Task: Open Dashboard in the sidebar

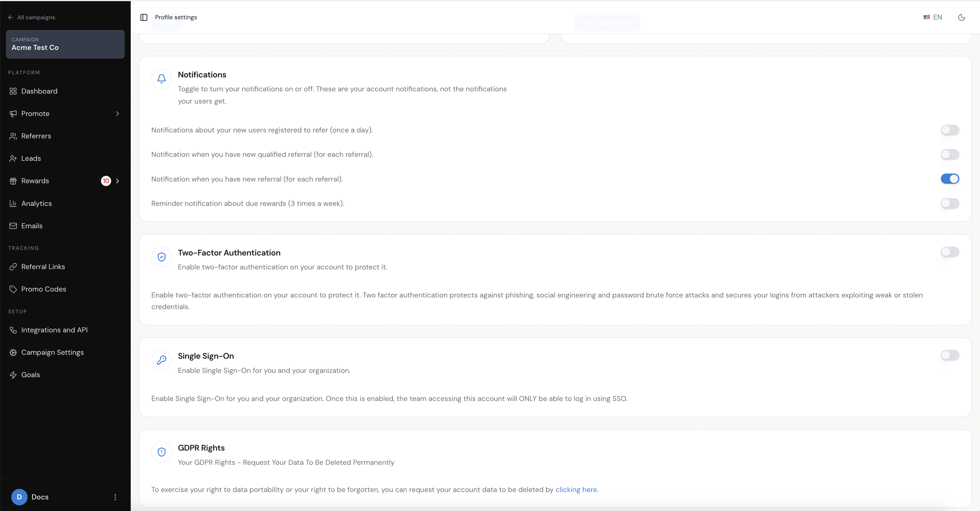Action: [x=65, y=91]
